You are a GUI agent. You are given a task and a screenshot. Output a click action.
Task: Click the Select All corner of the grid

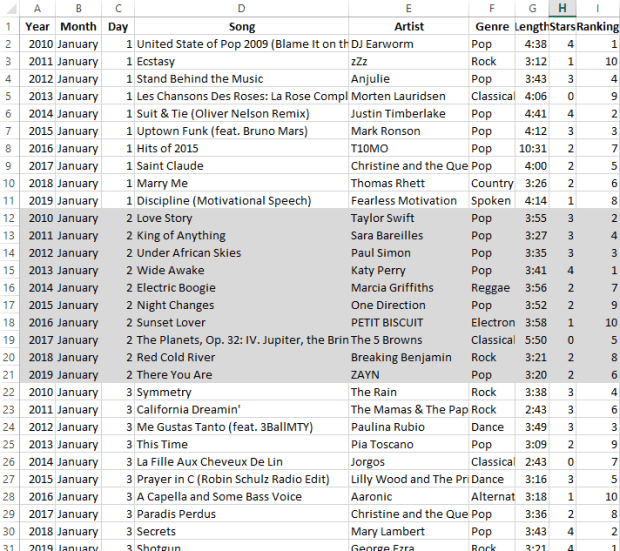pos(10,9)
